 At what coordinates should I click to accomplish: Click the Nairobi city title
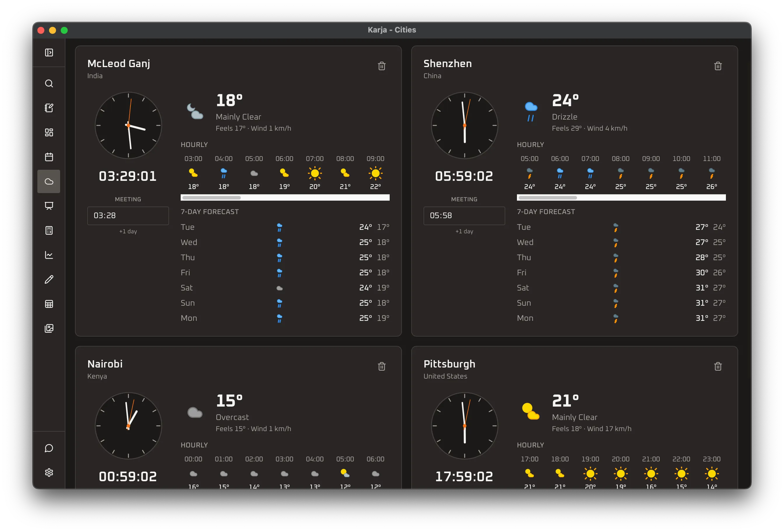click(x=105, y=364)
